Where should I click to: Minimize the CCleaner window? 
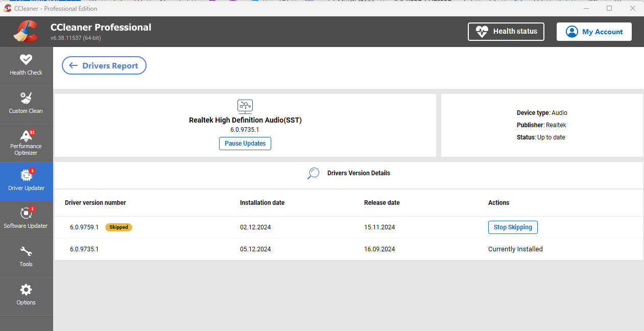(x=586, y=8)
